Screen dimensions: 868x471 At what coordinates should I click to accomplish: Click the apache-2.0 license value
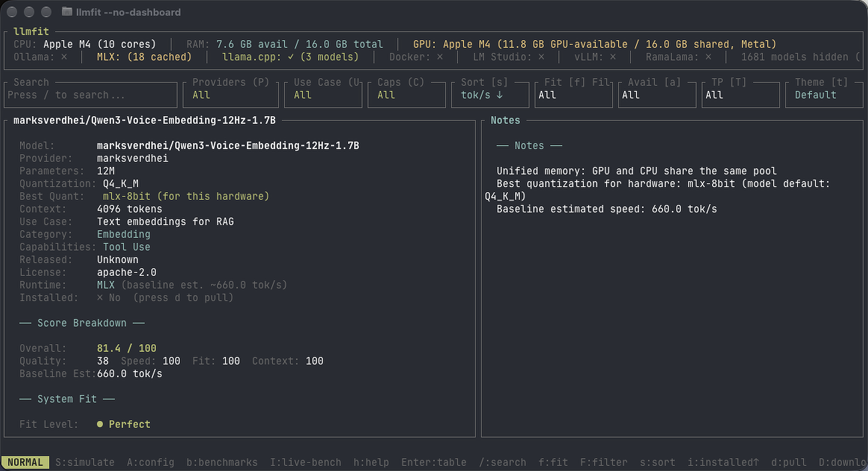[x=126, y=272]
